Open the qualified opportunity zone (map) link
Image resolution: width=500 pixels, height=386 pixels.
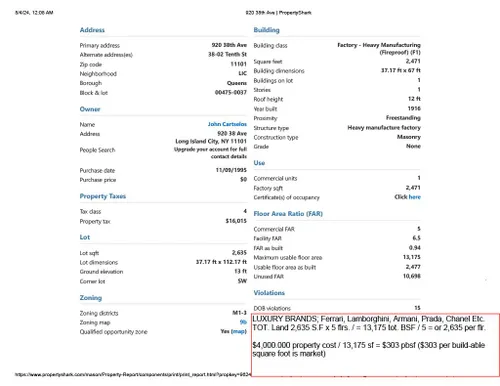pyautogui.click(x=239, y=331)
